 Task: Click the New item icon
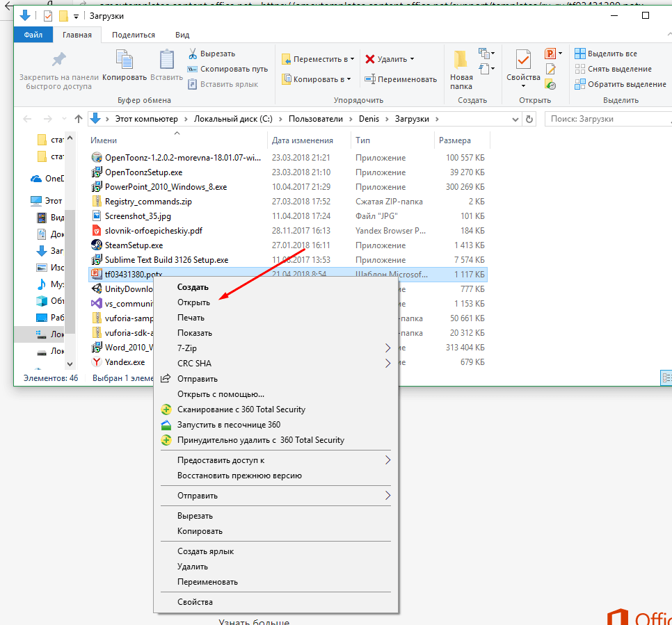[484, 54]
